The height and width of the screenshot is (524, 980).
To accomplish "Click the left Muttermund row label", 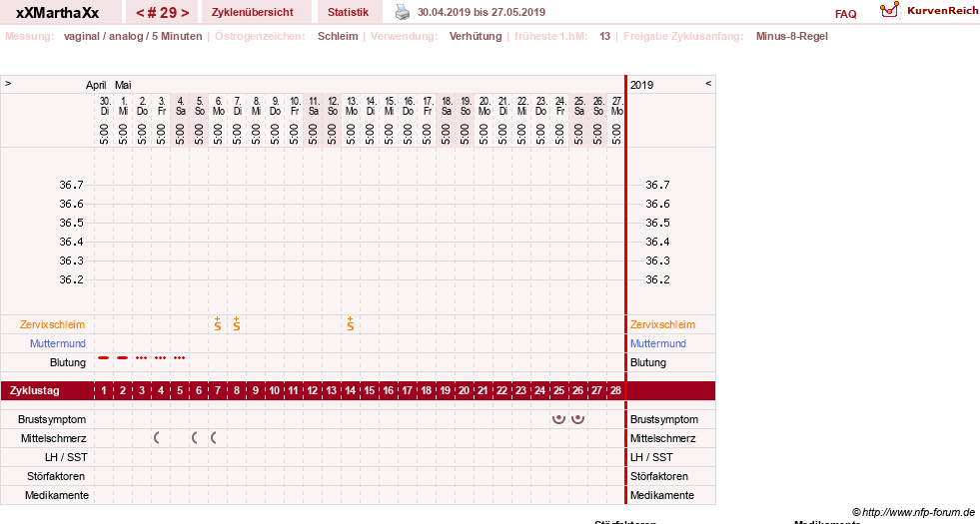I will pos(58,343).
